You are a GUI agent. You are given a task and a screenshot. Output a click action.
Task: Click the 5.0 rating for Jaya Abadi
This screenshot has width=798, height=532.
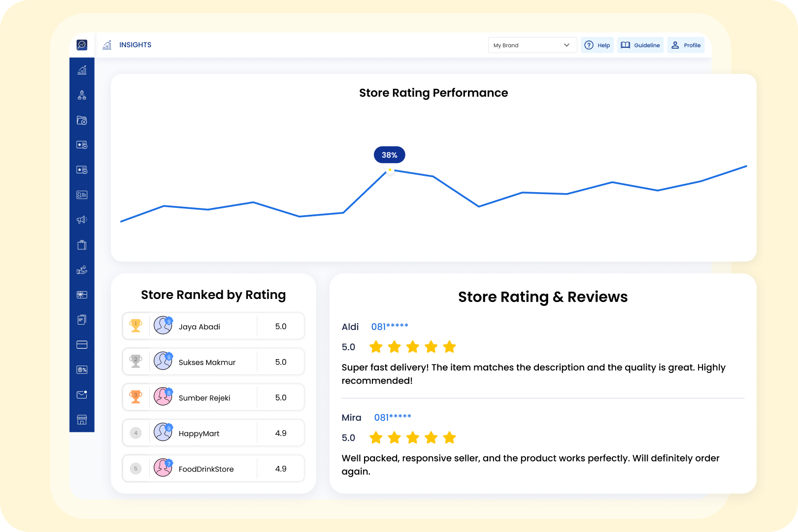tap(281, 326)
